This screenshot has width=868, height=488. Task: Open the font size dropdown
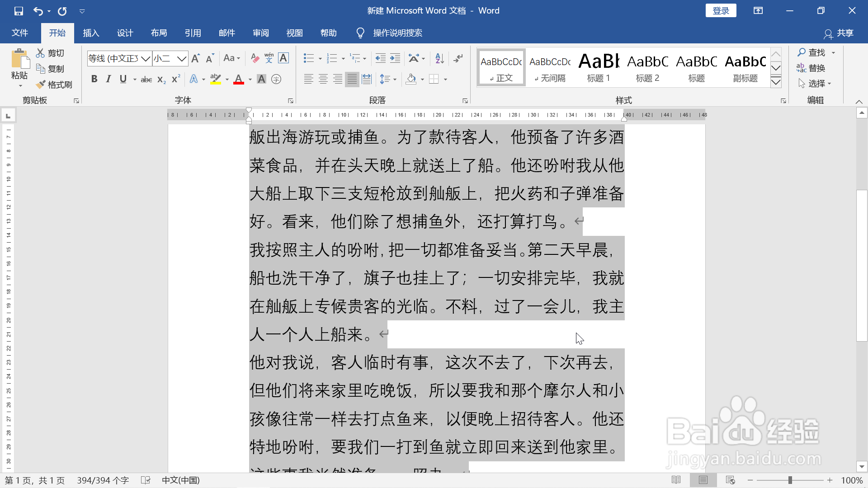pos(182,58)
